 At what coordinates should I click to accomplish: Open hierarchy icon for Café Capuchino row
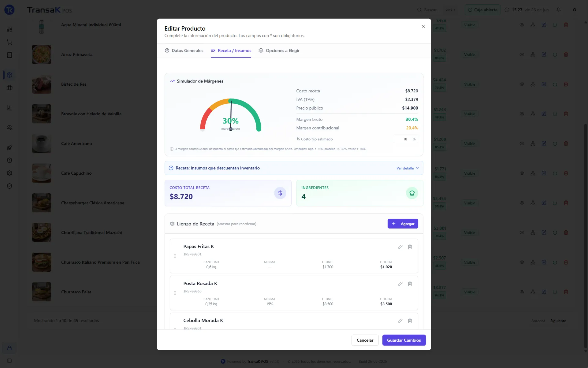[x=533, y=173]
